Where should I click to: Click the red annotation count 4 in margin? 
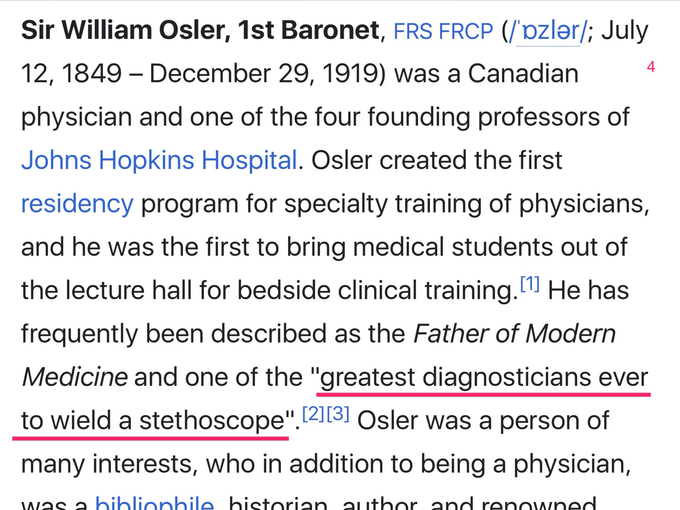pyautogui.click(x=651, y=67)
